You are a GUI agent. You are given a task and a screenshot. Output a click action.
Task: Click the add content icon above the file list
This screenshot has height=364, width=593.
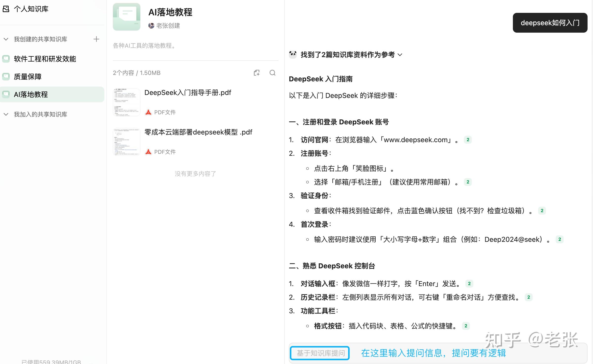click(256, 73)
